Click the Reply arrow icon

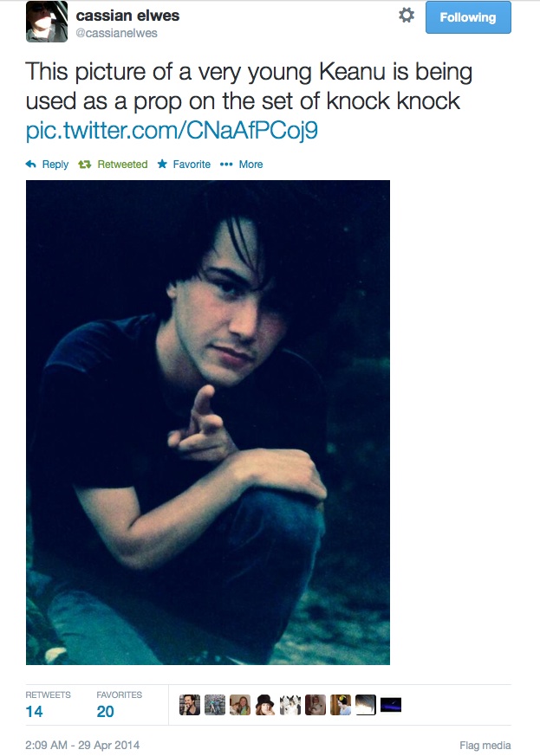click(x=31, y=165)
